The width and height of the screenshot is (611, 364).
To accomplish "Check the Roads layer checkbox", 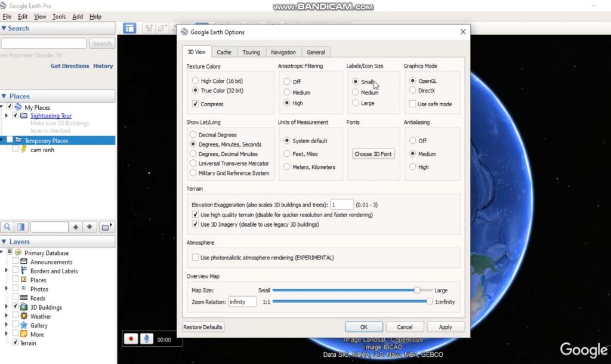I will pos(16,298).
